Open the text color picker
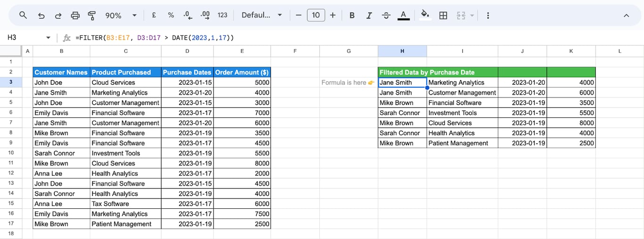 (x=403, y=15)
